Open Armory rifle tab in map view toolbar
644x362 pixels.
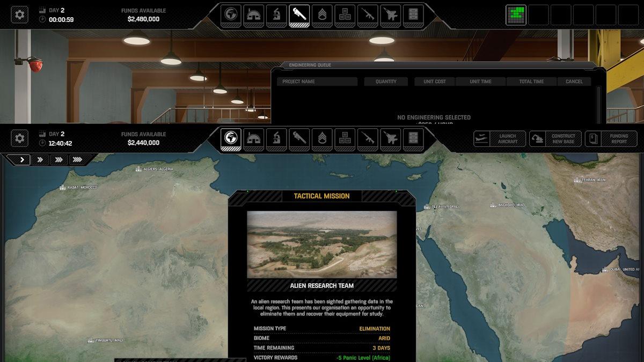pyautogui.click(x=368, y=139)
